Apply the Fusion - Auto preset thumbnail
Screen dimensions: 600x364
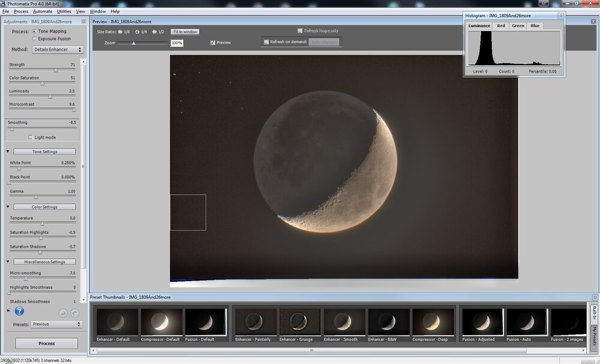[x=525, y=321]
